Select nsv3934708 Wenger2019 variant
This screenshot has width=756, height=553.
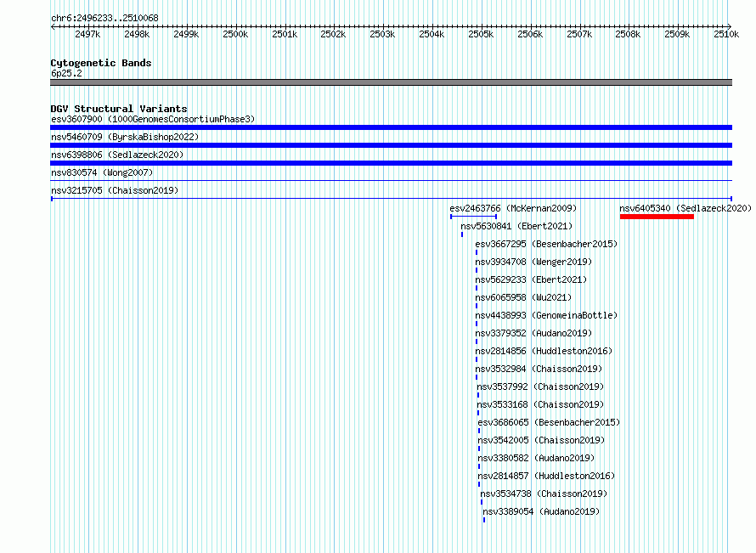533,262
